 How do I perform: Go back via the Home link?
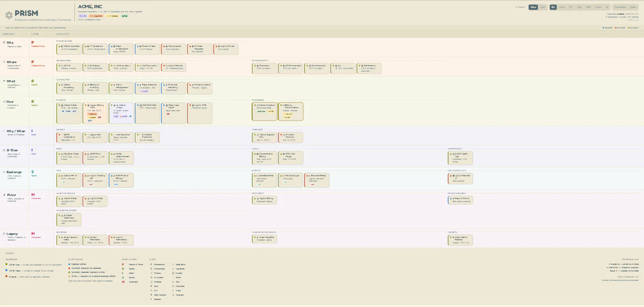520,7
